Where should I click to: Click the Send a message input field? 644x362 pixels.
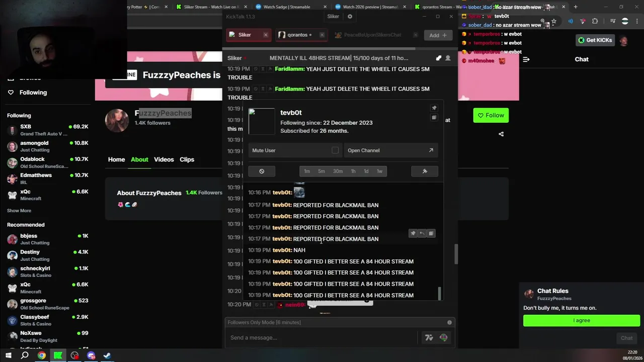click(322, 338)
